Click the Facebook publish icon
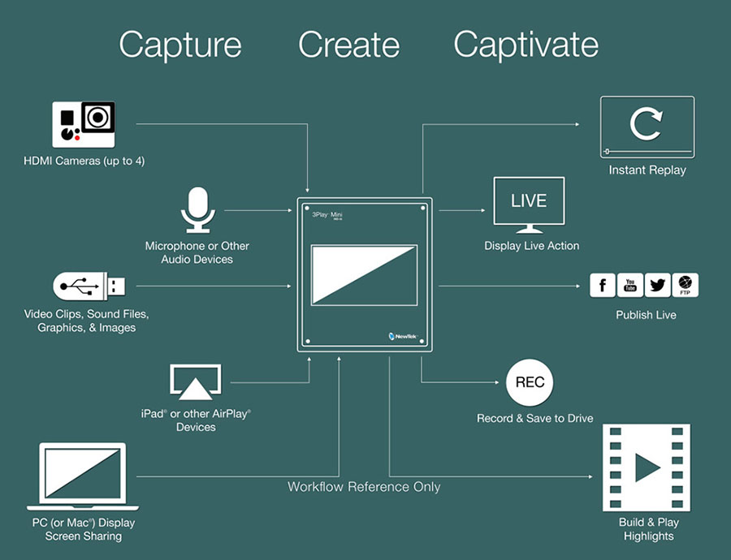Image resolution: width=731 pixels, height=560 pixels. pos(603,285)
